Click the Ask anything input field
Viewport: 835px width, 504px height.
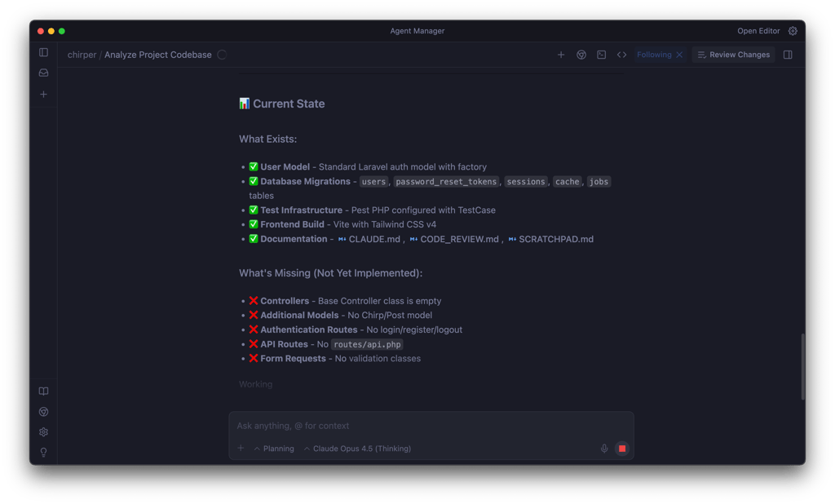431,426
